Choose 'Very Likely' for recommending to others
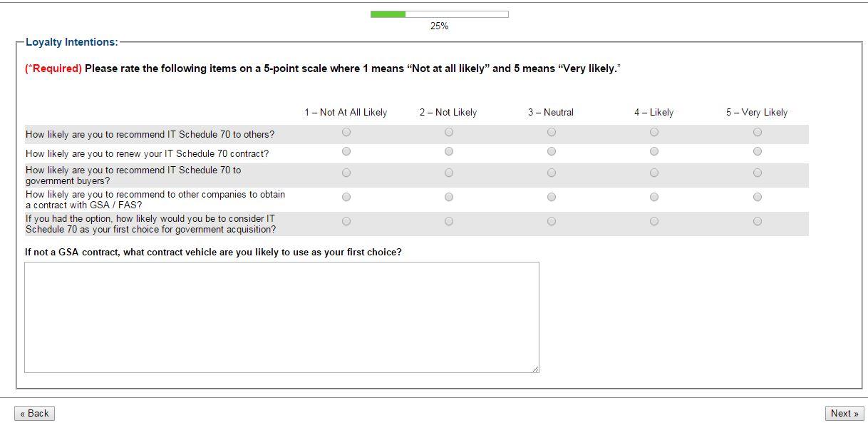 coord(757,132)
